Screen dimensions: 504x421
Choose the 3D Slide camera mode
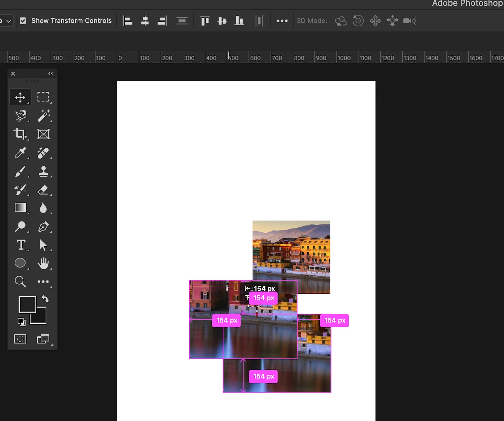[393, 21]
